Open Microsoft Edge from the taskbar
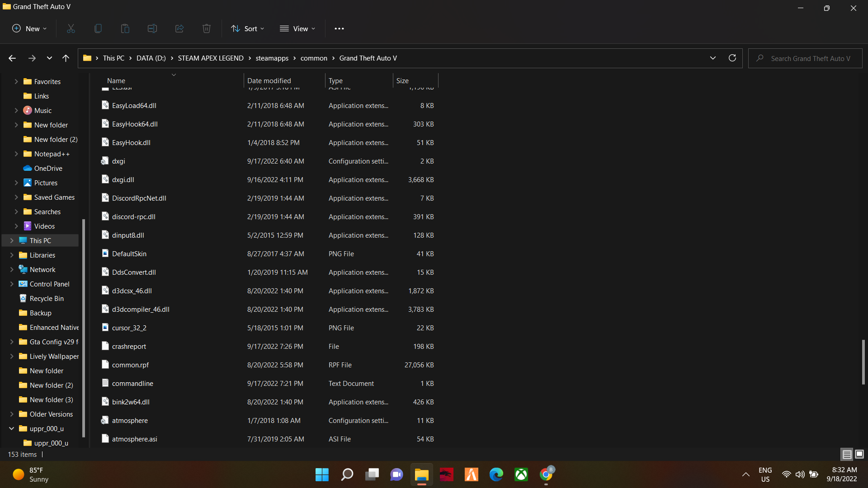 pos(496,474)
